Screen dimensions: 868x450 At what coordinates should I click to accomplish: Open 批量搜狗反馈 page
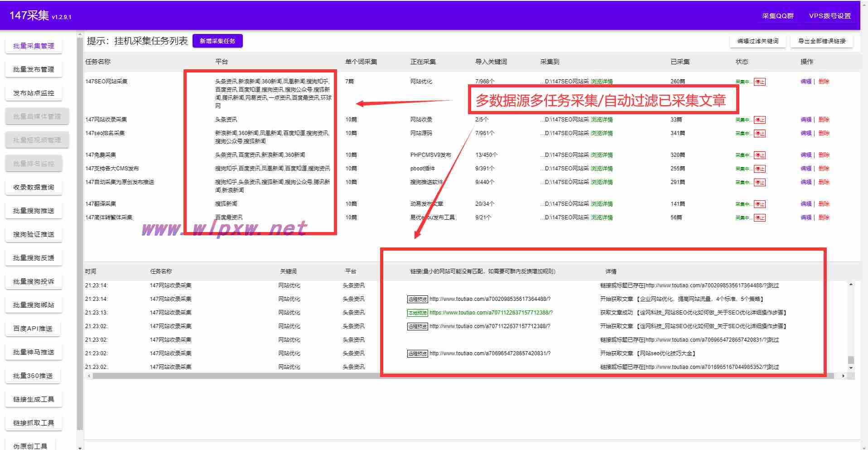click(x=34, y=258)
